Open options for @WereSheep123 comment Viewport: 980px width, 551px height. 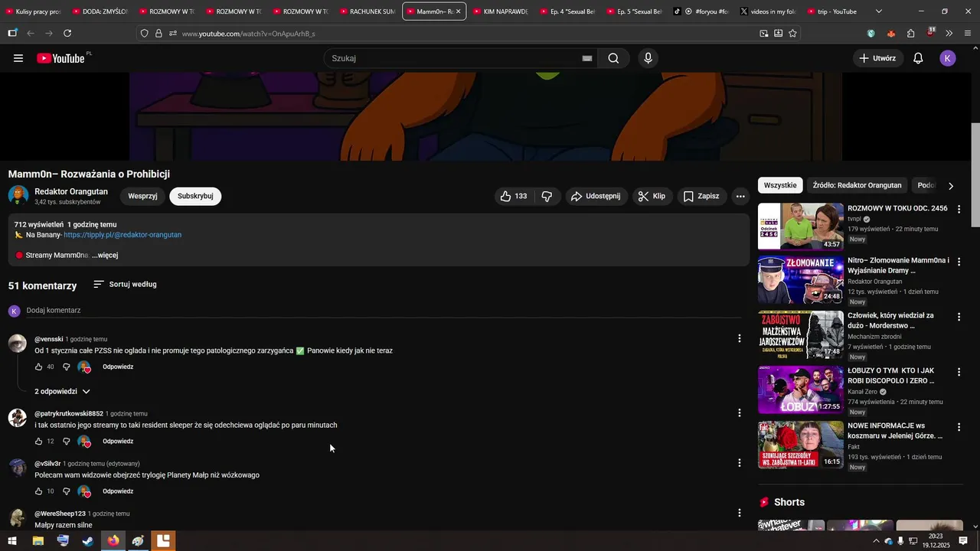[739, 513]
